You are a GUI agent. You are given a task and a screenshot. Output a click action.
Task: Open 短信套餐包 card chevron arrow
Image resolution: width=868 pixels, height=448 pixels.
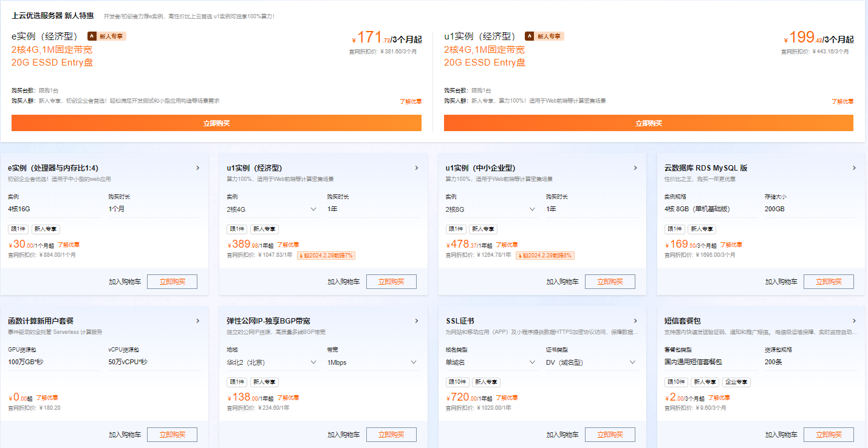[x=854, y=321]
